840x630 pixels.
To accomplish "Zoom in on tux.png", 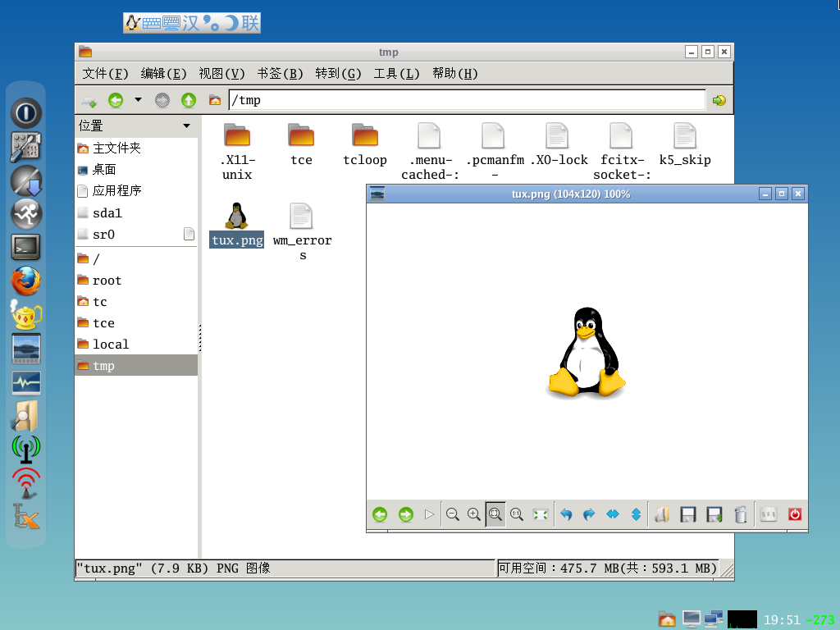I will coord(474,515).
